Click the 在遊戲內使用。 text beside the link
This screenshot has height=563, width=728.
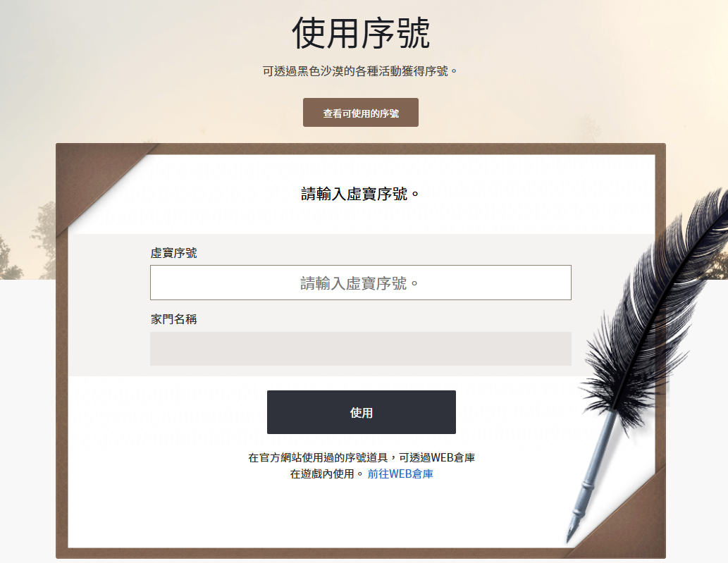click(x=327, y=474)
